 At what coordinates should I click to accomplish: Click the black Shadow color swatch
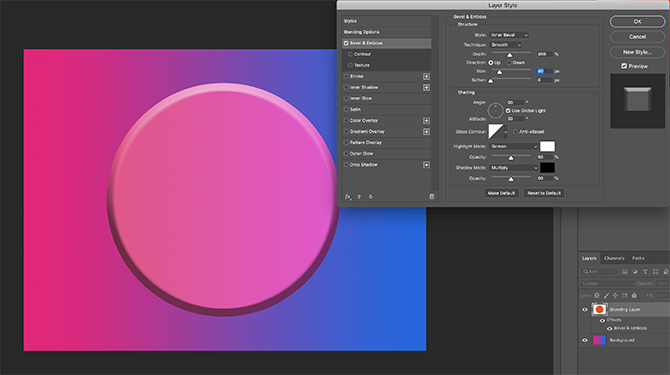coord(547,168)
